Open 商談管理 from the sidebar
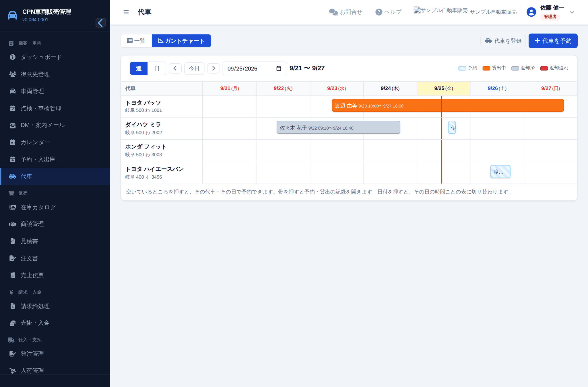The width and height of the screenshot is (588, 387). (x=55, y=224)
